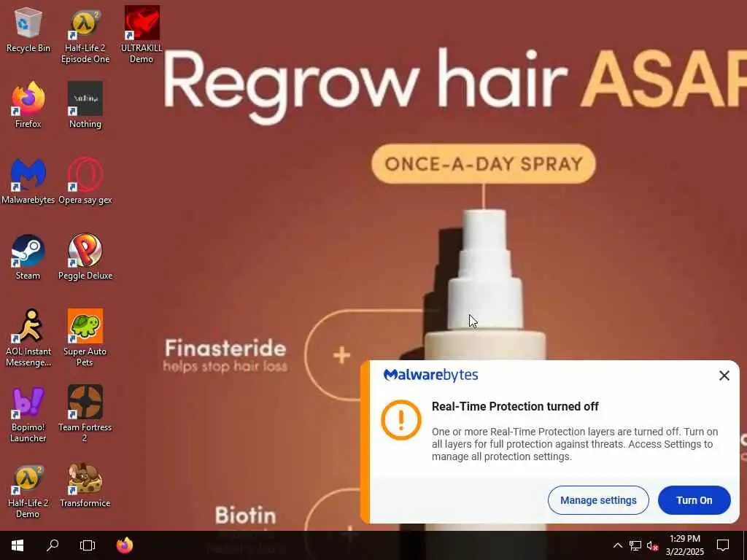This screenshot has width=747, height=560.
Task: Click the 'Real-Time Protection turned off' heading
Action: click(x=515, y=406)
